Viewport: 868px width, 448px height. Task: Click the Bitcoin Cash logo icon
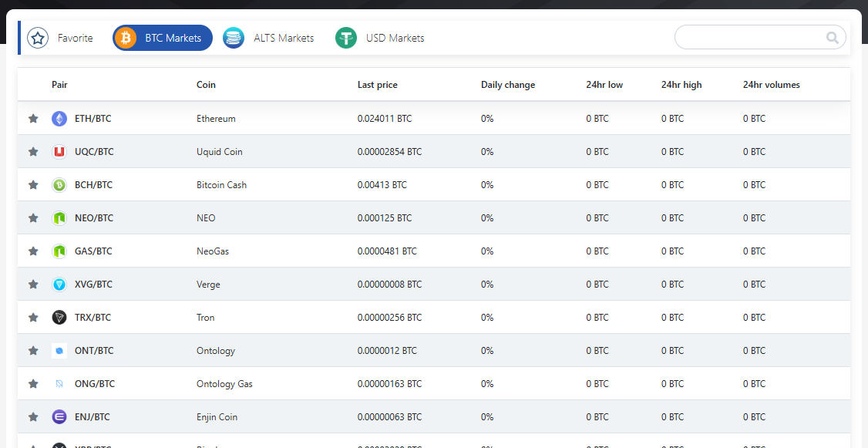59,185
